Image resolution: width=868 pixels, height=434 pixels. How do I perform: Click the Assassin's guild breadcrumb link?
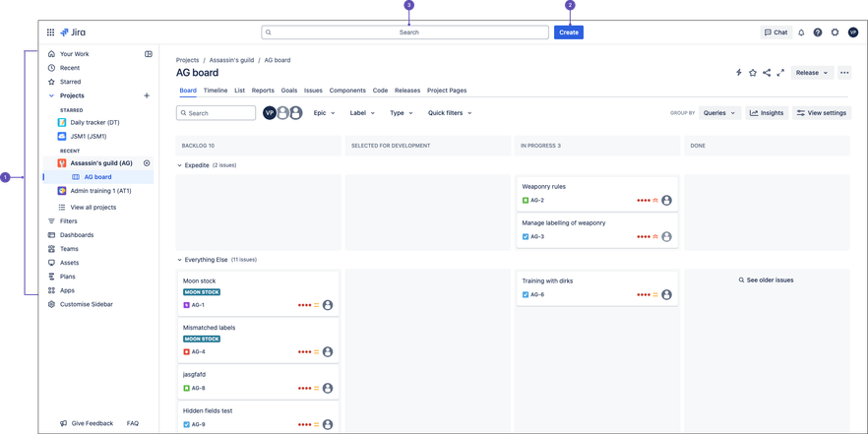tap(231, 60)
